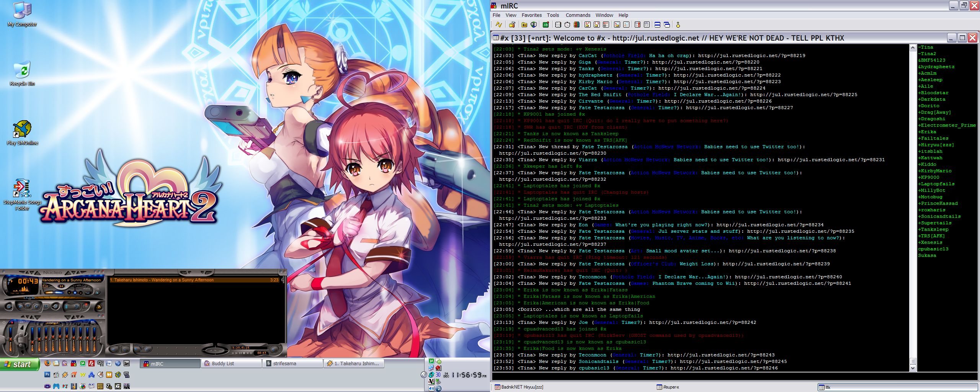Open mIRC Options via hammer icon
980x392 pixels.
512,25
